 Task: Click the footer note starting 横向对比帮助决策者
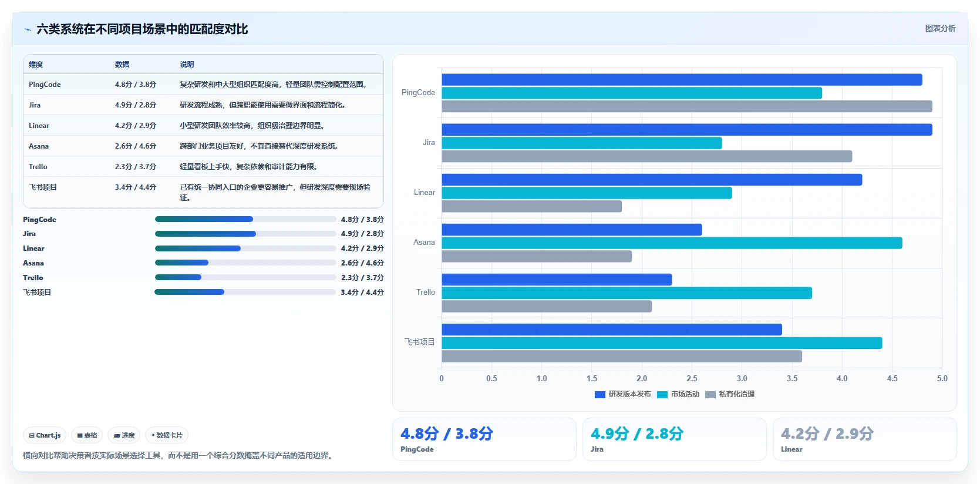click(x=179, y=456)
